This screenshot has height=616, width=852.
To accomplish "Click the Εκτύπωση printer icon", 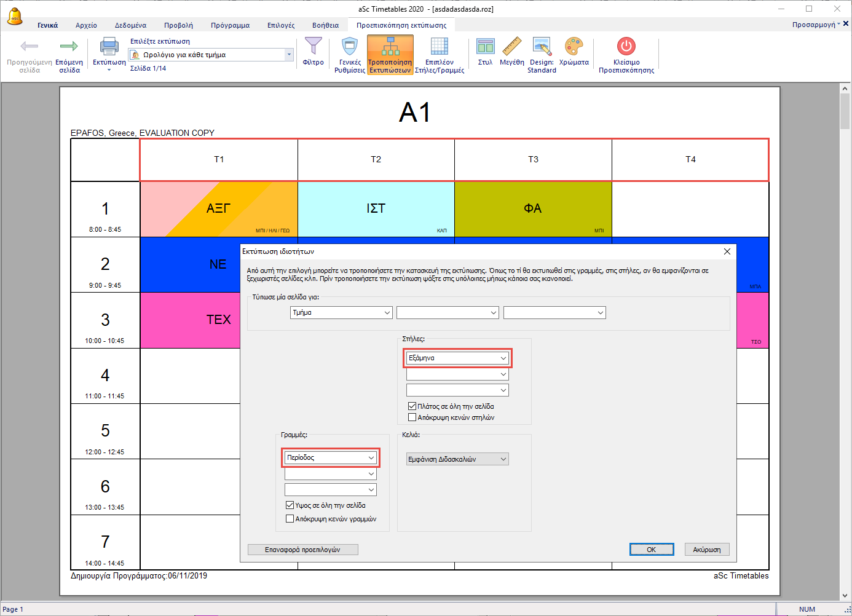I will click(109, 47).
